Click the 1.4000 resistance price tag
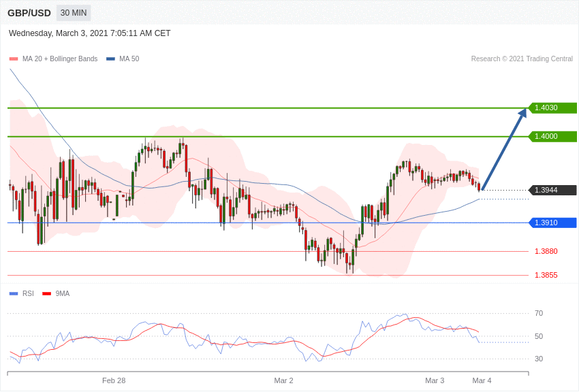 click(553, 136)
